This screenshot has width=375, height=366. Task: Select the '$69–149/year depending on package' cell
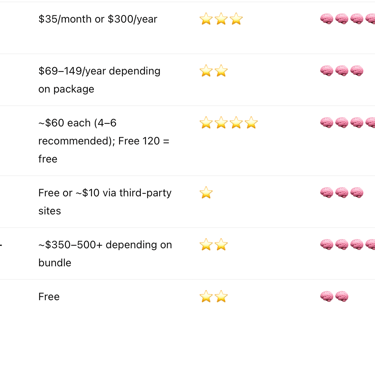(x=99, y=80)
